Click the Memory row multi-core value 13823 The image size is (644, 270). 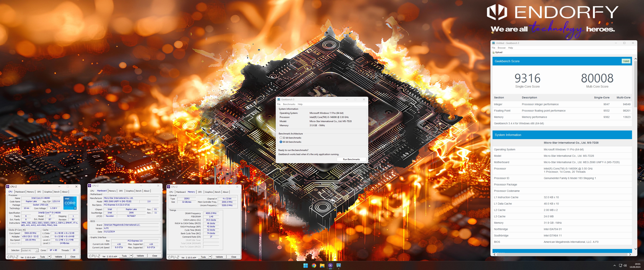[x=627, y=117]
